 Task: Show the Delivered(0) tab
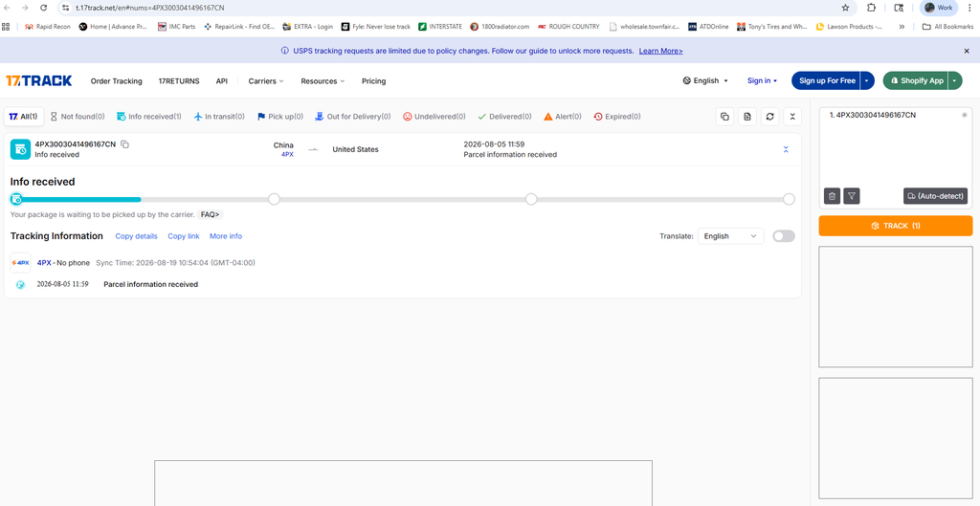504,116
